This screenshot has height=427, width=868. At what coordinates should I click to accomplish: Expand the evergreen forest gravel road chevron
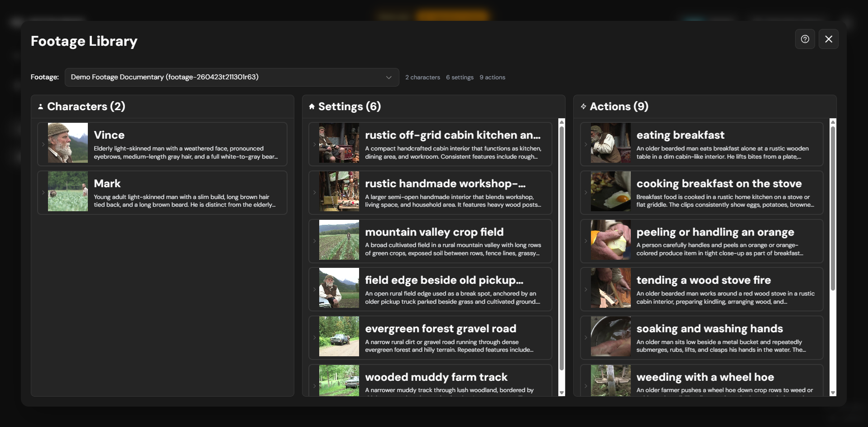coord(314,338)
